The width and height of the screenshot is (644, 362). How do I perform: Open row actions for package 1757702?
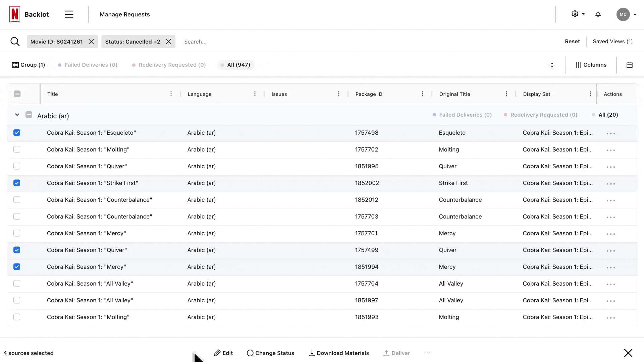pos(611,150)
